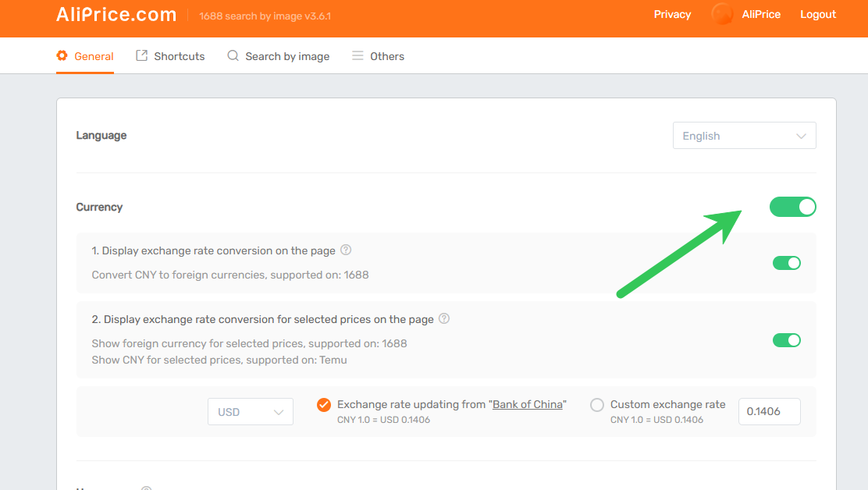Click the Others hamburger icon
The height and width of the screenshot is (490, 868).
tap(358, 56)
